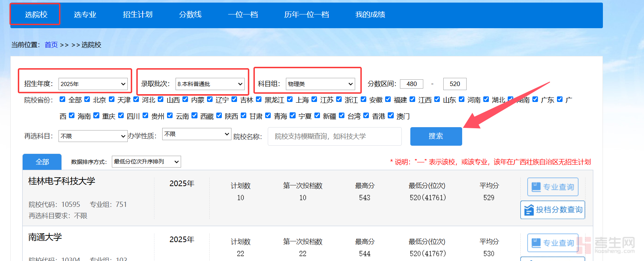
Task: Toggle the 福建 checkbox
Action: [x=388, y=99]
